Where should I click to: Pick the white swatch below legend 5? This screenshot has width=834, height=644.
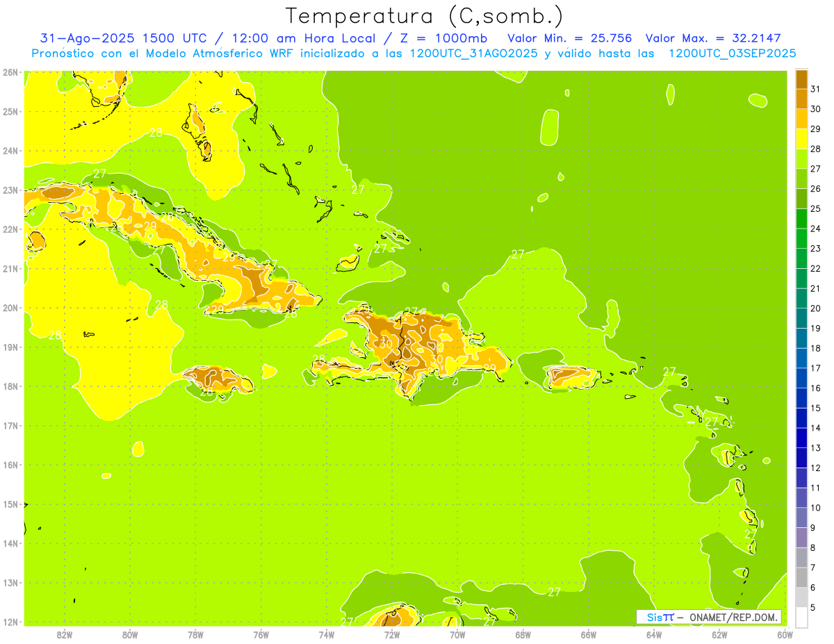pos(801,617)
